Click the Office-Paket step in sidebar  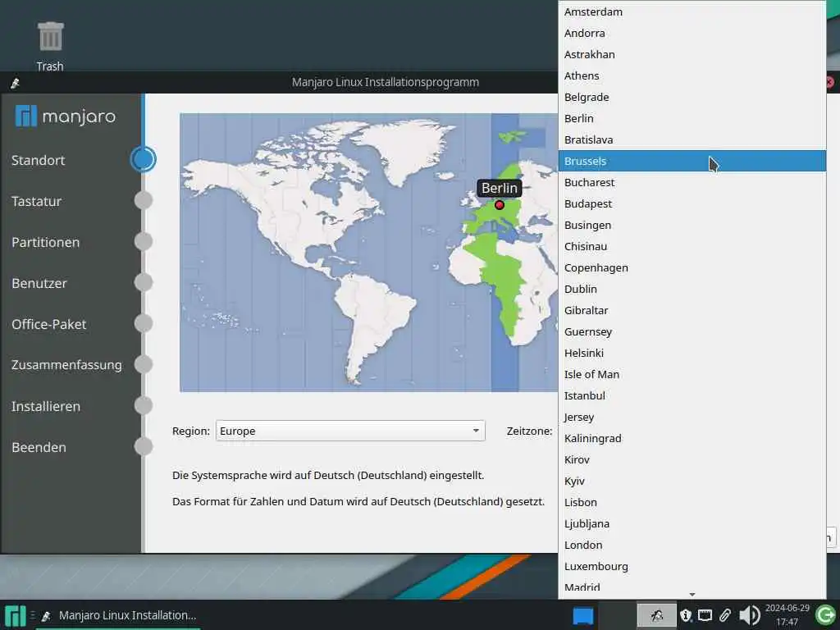coord(48,324)
